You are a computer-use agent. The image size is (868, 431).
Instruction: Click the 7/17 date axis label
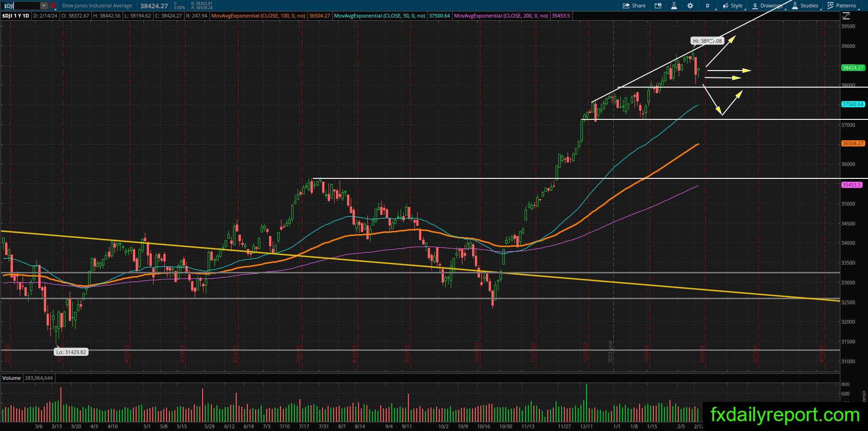(304, 426)
